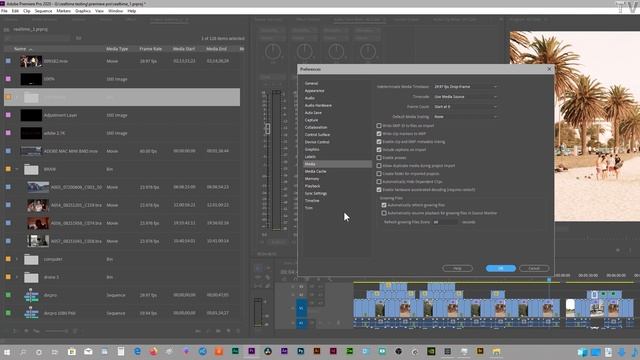Image resolution: width=640 pixels, height=360 pixels.
Task: Click the dzcpro sequence icon
Action: tap(31, 295)
